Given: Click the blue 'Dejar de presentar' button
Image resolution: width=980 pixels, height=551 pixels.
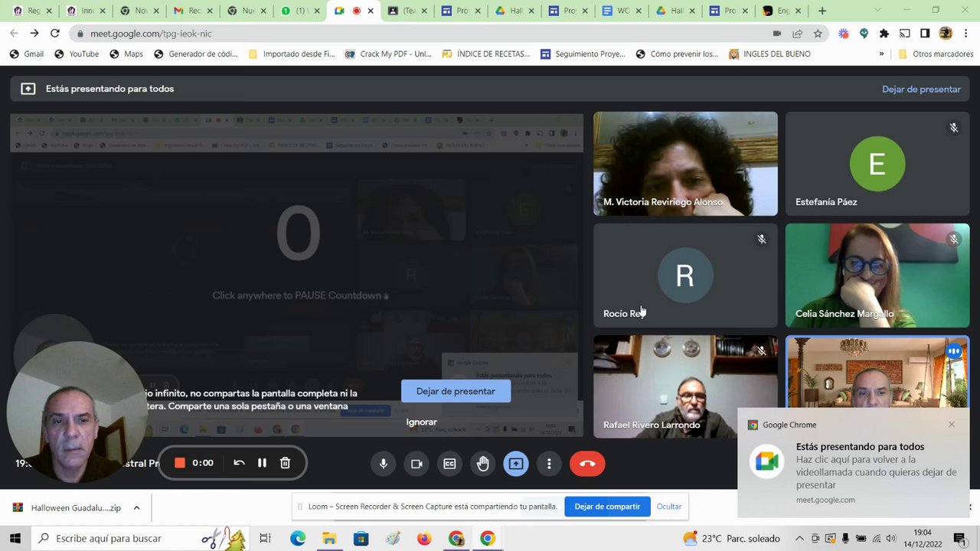Looking at the screenshot, I should (456, 391).
